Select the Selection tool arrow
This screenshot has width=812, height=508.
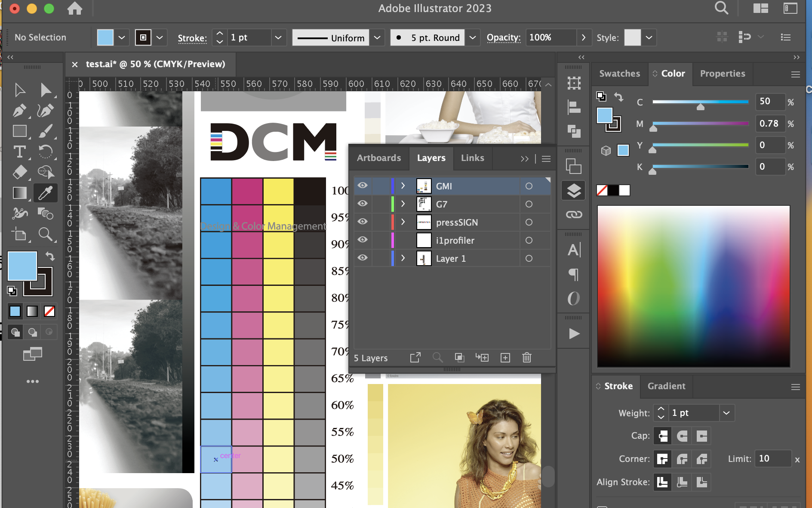20,90
